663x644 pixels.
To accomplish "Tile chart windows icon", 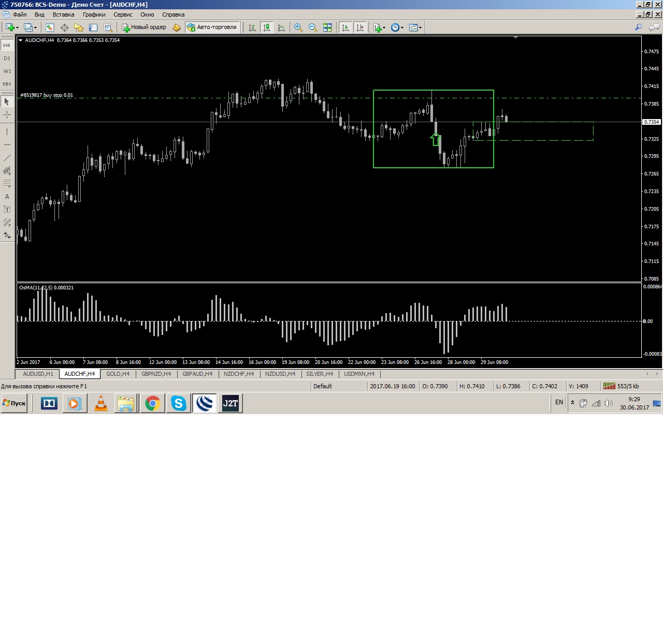I will click(x=327, y=27).
